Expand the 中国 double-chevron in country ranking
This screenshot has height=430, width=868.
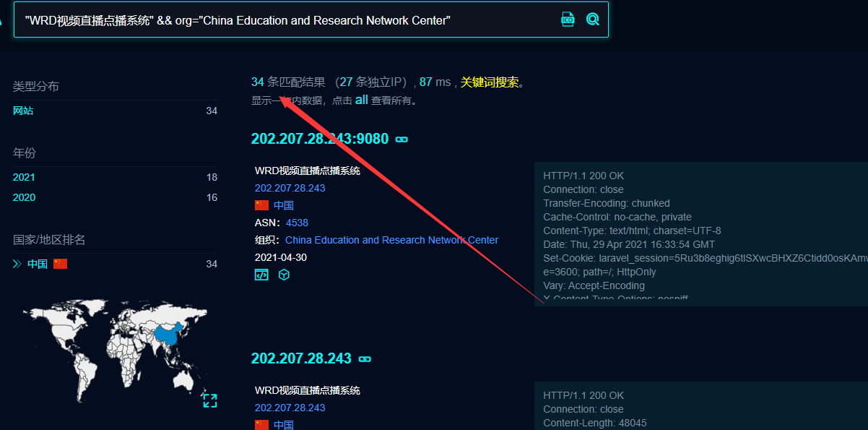click(17, 264)
